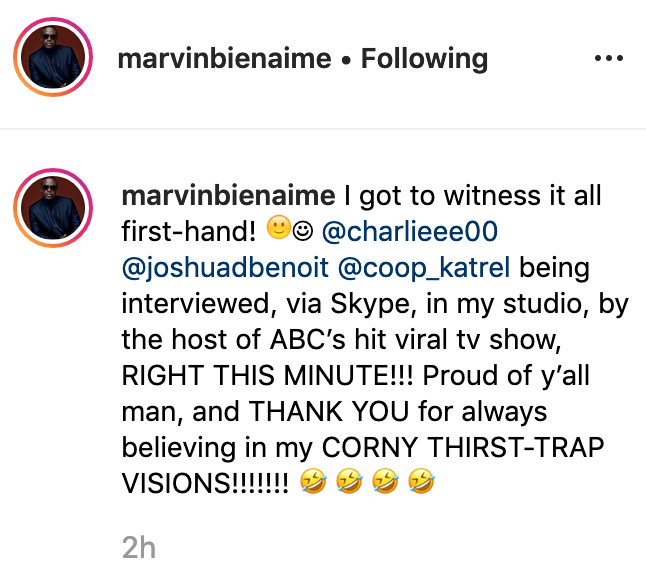
Task: Click the Following button in header
Action: [x=424, y=58]
